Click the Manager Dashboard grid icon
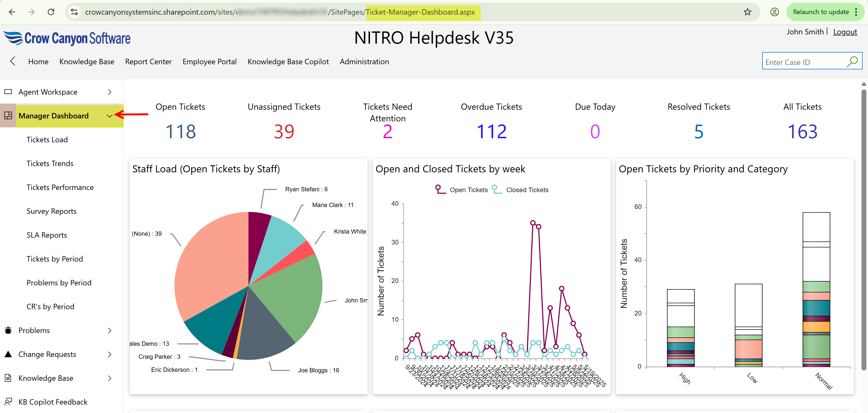The height and width of the screenshot is (413, 868). [x=8, y=116]
